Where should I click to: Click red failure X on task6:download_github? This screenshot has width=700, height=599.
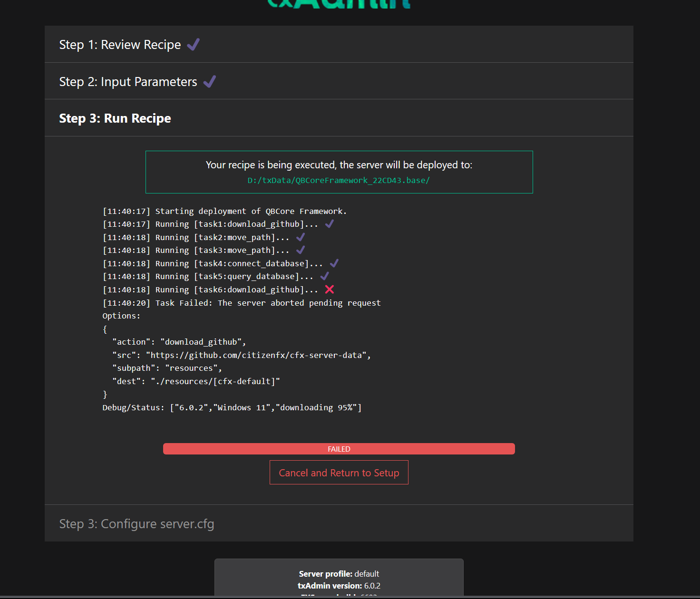click(x=330, y=289)
